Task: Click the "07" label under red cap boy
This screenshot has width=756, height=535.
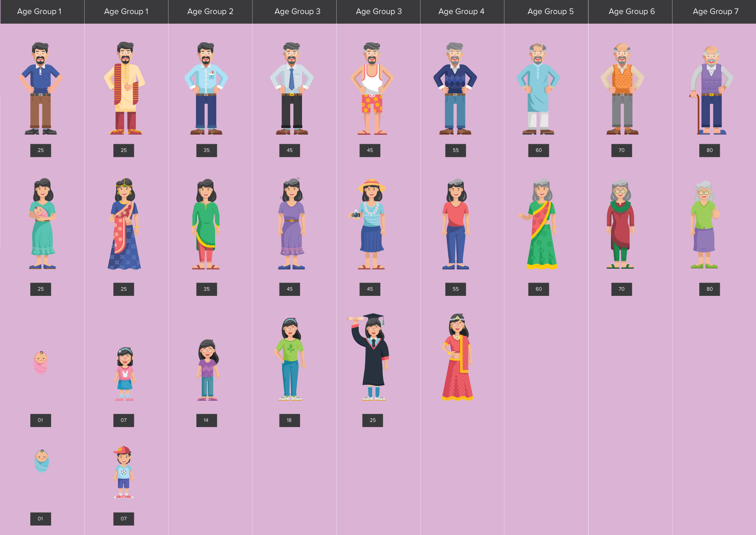Action: [124, 519]
